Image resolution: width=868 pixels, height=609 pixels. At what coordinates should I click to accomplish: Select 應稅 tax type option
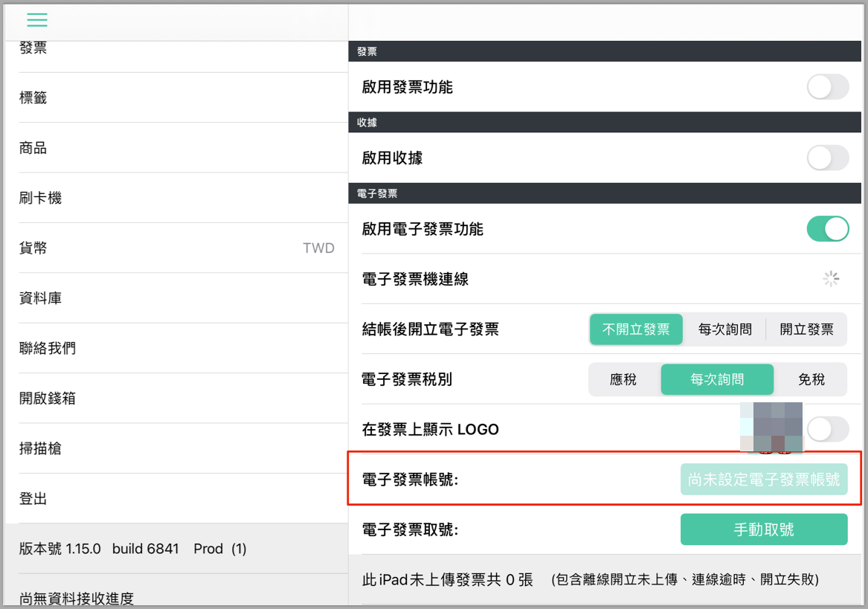[x=624, y=380]
